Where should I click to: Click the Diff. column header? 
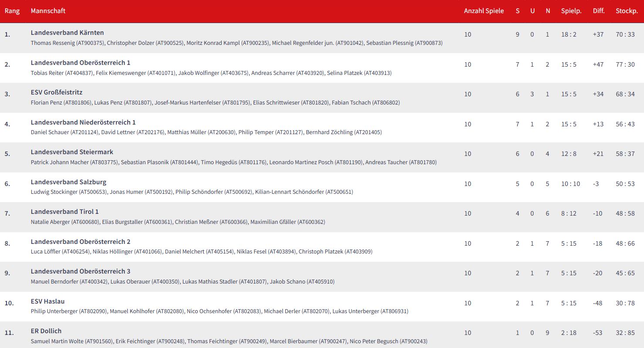tap(599, 11)
